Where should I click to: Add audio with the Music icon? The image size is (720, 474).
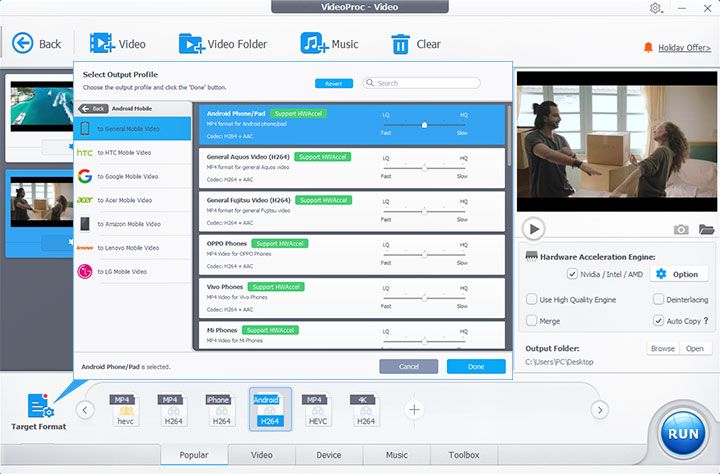coord(314,43)
